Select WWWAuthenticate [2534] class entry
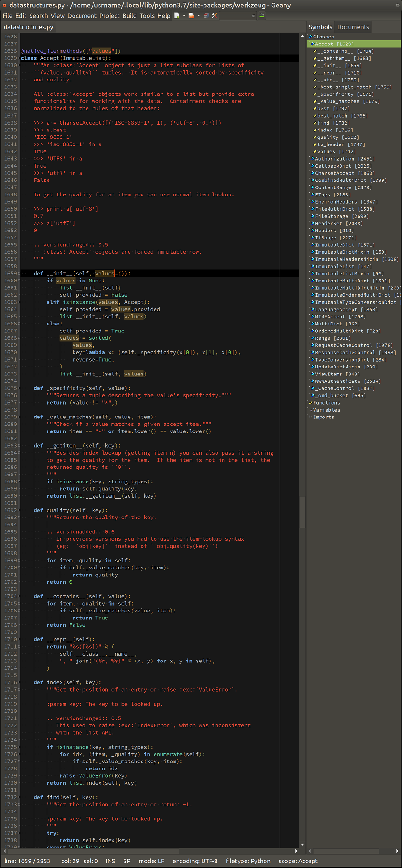 click(348, 381)
